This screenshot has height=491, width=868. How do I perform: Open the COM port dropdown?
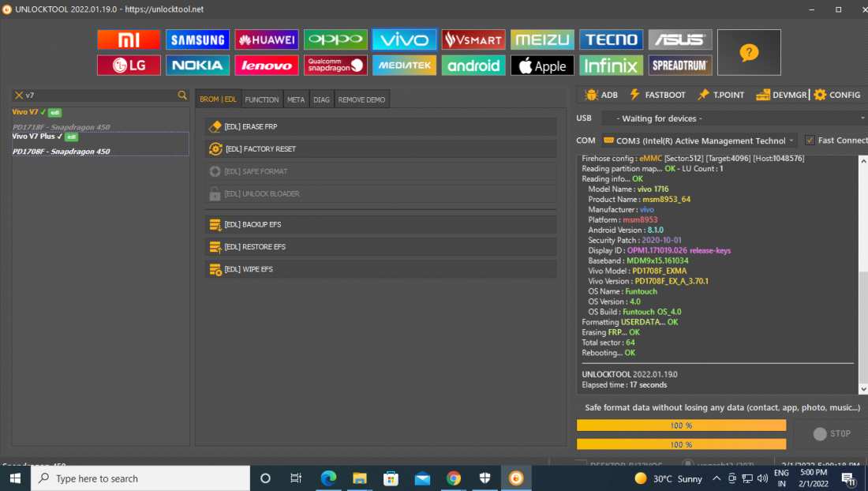(x=699, y=141)
